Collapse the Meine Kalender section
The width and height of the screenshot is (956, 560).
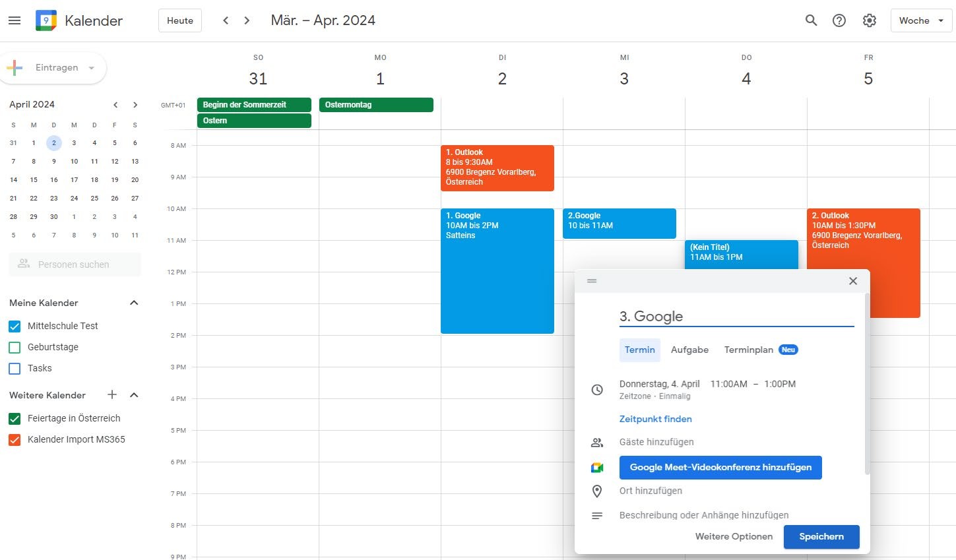pyautogui.click(x=134, y=303)
